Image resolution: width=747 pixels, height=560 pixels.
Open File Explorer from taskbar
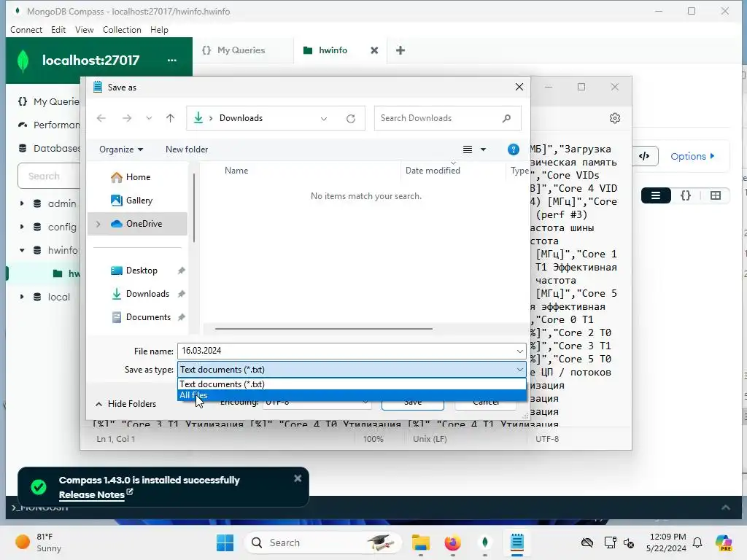pos(421,542)
